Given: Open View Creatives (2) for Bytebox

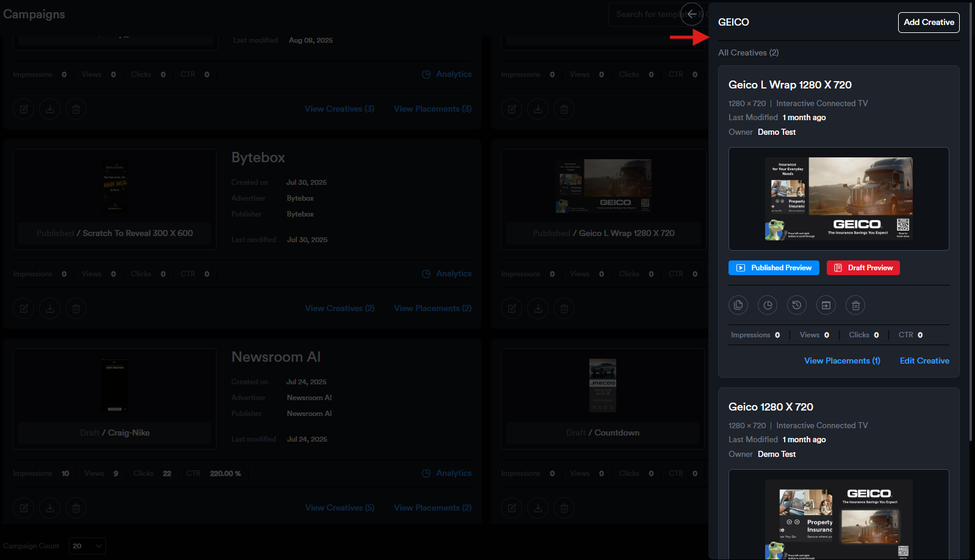Looking at the screenshot, I should (x=340, y=308).
